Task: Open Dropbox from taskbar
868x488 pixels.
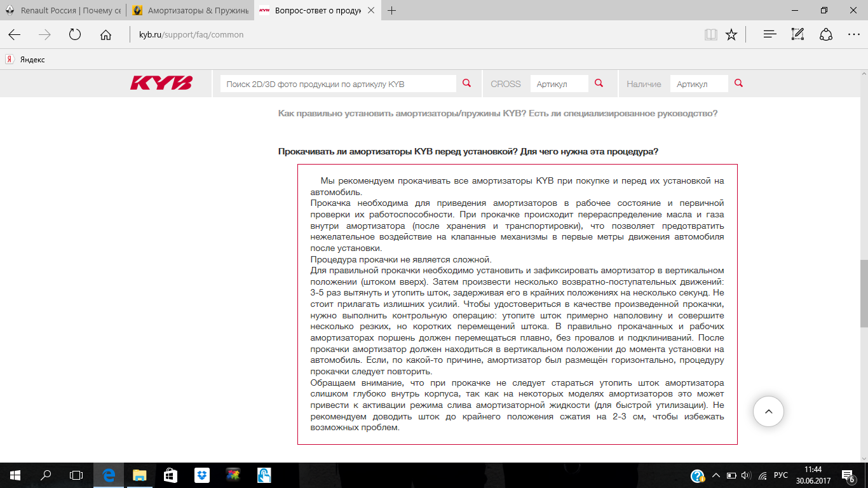Action: coord(202,475)
